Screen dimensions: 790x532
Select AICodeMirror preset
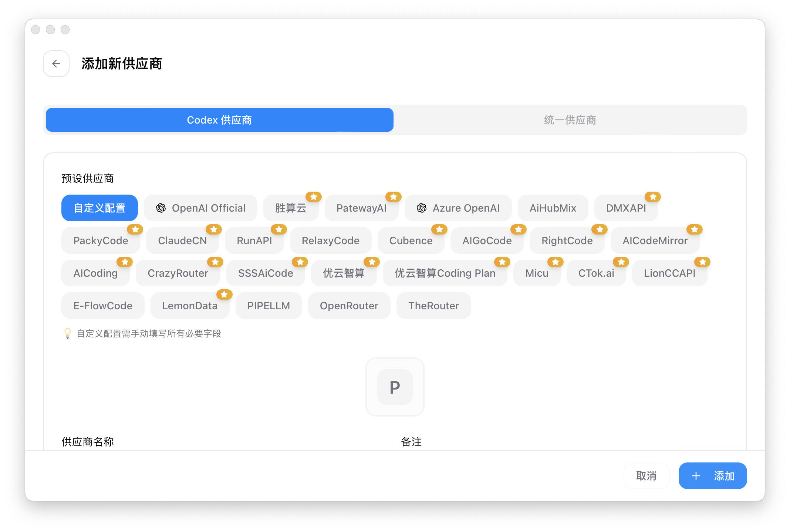(x=655, y=240)
